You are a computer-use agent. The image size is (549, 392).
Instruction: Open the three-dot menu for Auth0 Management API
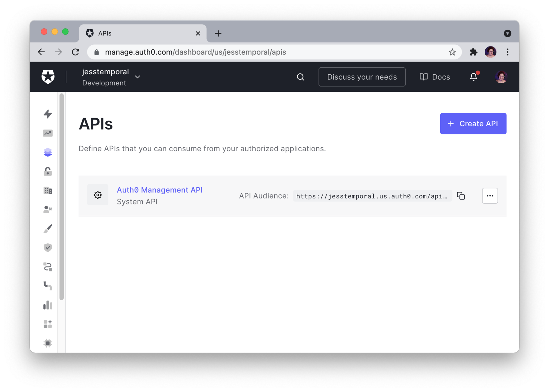click(x=490, y=196)
